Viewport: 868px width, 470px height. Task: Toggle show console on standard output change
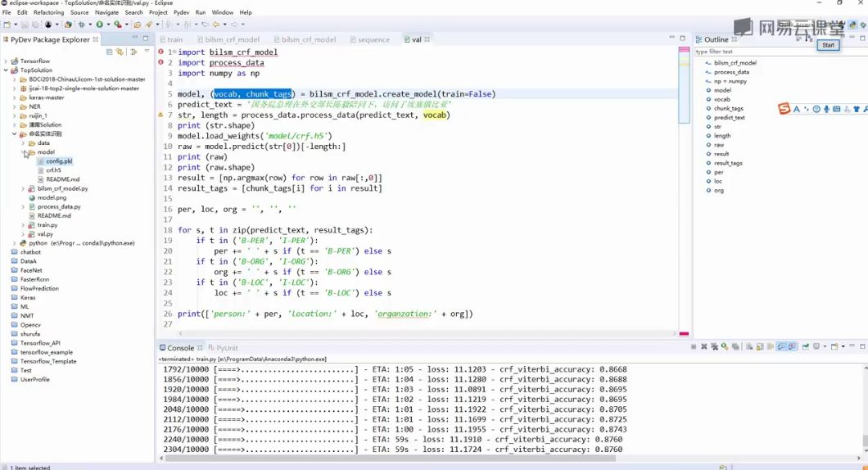tap(781, 346)
